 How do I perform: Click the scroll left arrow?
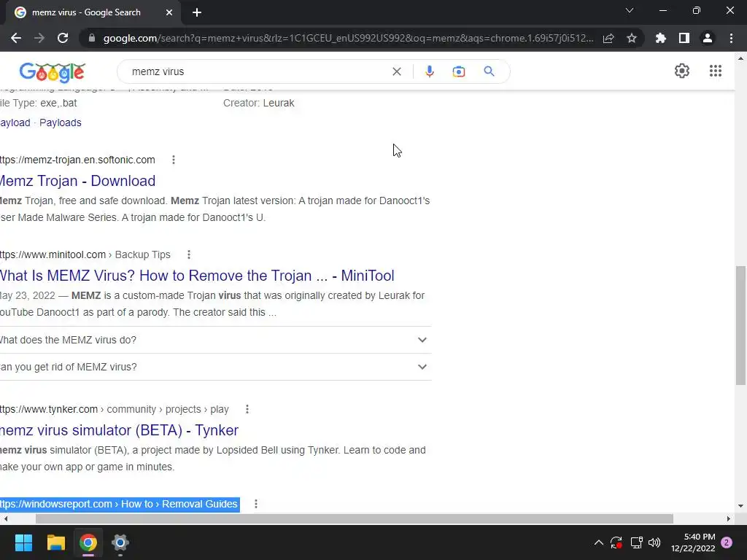point(6,518)
